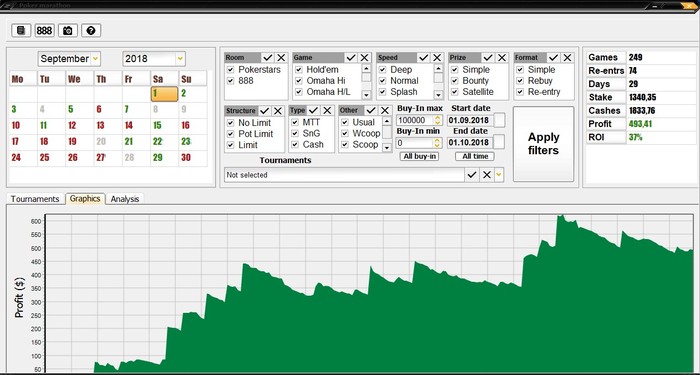This screenshot has width=700, height=375.
Task: Uncheck the Deep speed checkbox
Action: [382, 70]
